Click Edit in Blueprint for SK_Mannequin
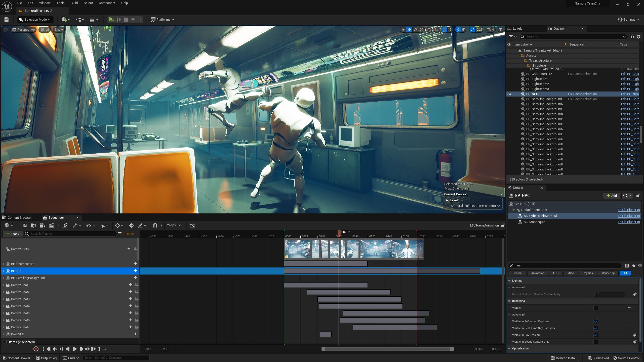The height and width of the screenshot is (362, 644). [x=629, y=222]
